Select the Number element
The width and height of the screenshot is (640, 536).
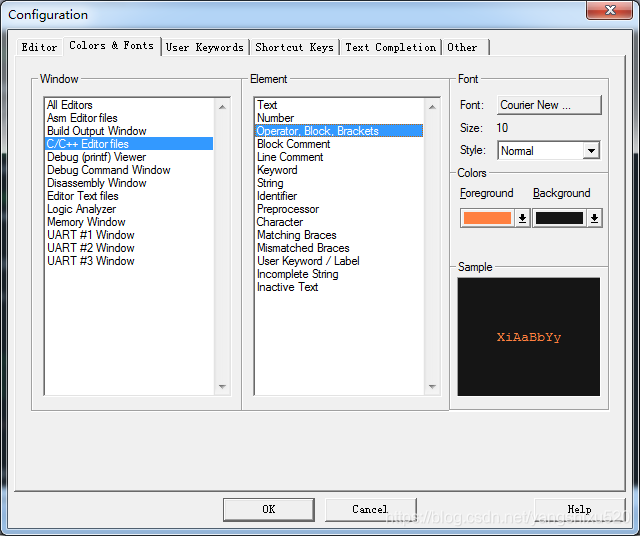click(339, 118)
